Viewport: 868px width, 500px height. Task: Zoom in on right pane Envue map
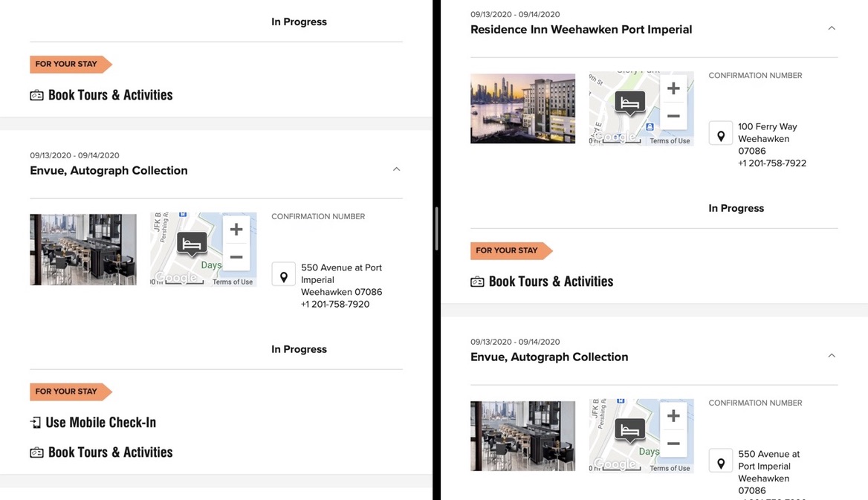coord(673,415)
